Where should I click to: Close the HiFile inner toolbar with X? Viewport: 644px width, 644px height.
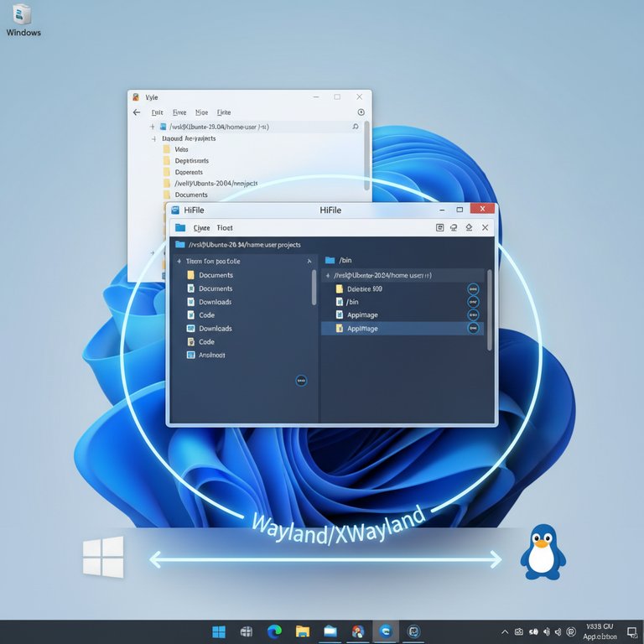485,227
